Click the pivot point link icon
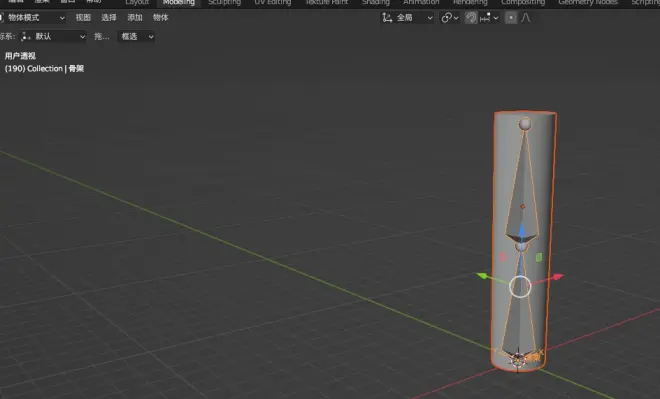This screenshot has height=399, width=660. point(446,18)
